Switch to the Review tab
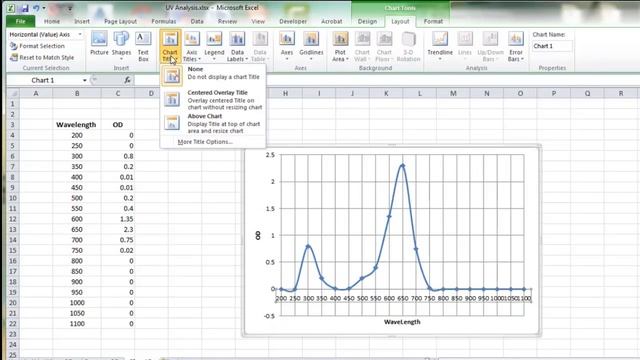 (227, 21)
